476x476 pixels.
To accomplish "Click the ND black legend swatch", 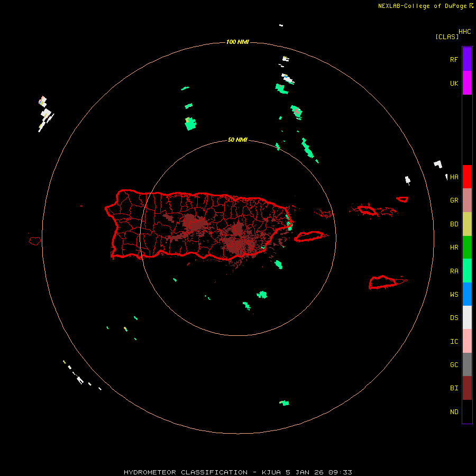I will 467,411.
